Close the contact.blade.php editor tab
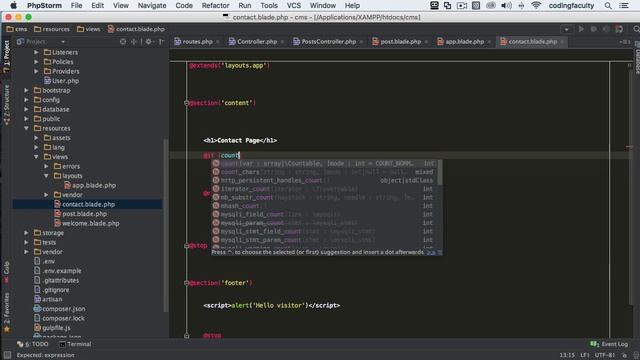Screen dimensions: 640x360 point(562,42)
